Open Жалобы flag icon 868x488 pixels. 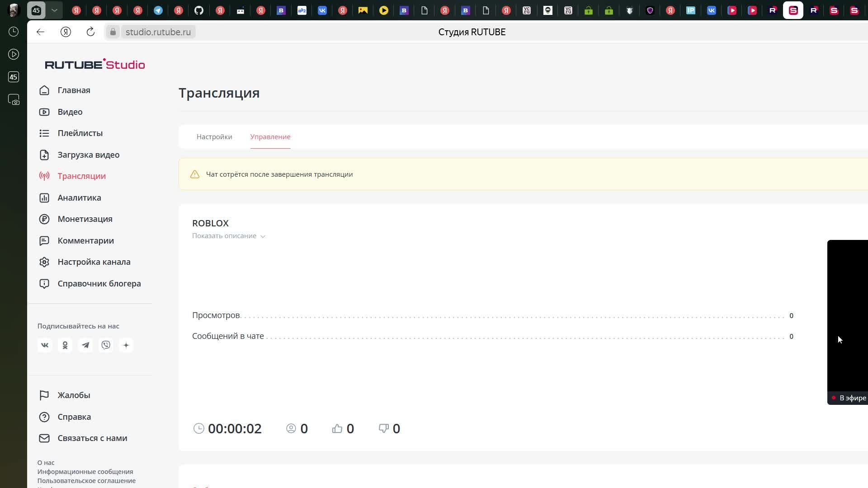tap(44, 395)
